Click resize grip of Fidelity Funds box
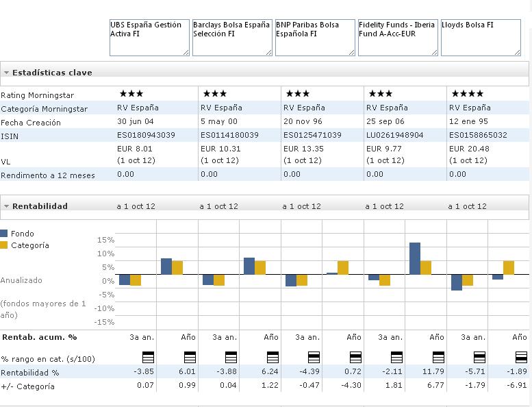 click(434, 53)
